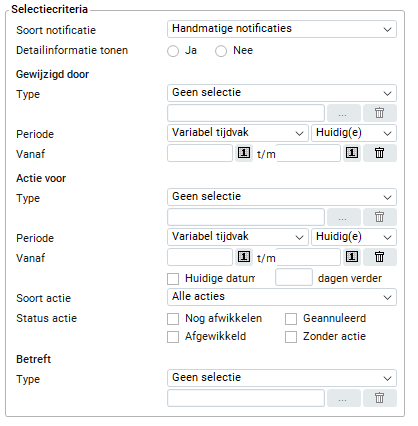Click ellipsis browse button under Betreft Type
The image size is (418, 426).
(x=344, y=398)
